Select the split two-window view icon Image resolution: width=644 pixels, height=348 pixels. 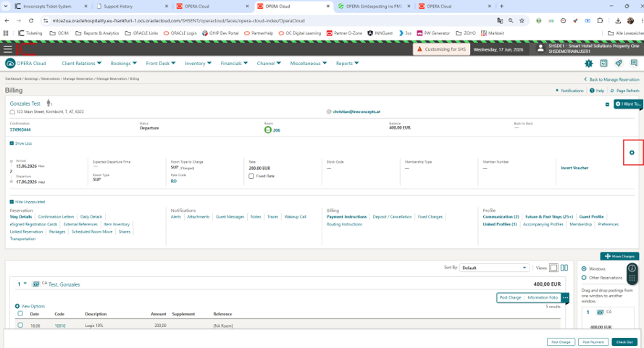[x=564, y=268]
